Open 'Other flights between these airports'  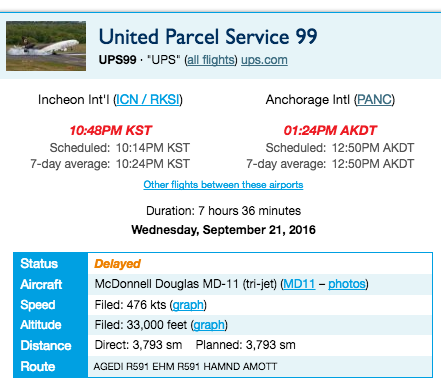tap(223, 185)
